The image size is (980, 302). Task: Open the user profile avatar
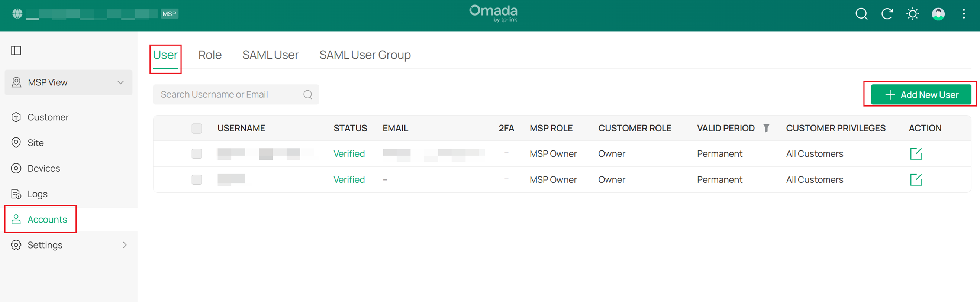point(938,14)
